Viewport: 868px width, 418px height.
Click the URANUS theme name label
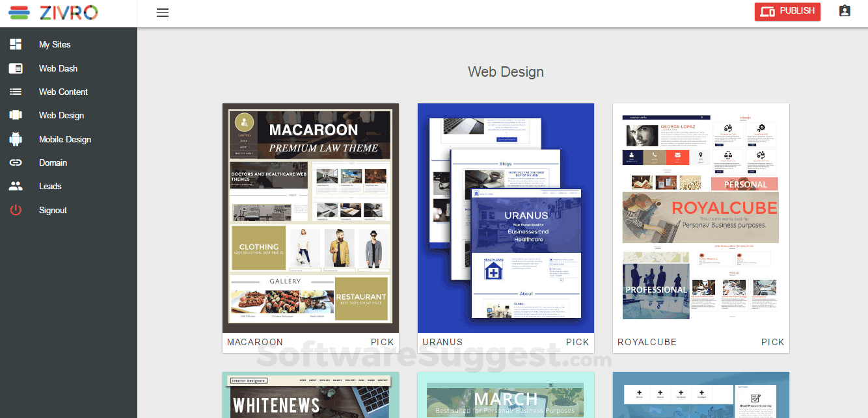click(x=442, y=342)
